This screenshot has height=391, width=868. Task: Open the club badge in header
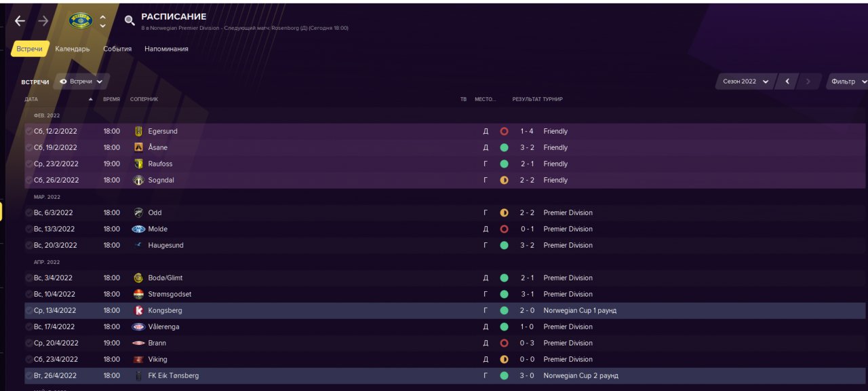pyautogui.click(x=81, y=21)
